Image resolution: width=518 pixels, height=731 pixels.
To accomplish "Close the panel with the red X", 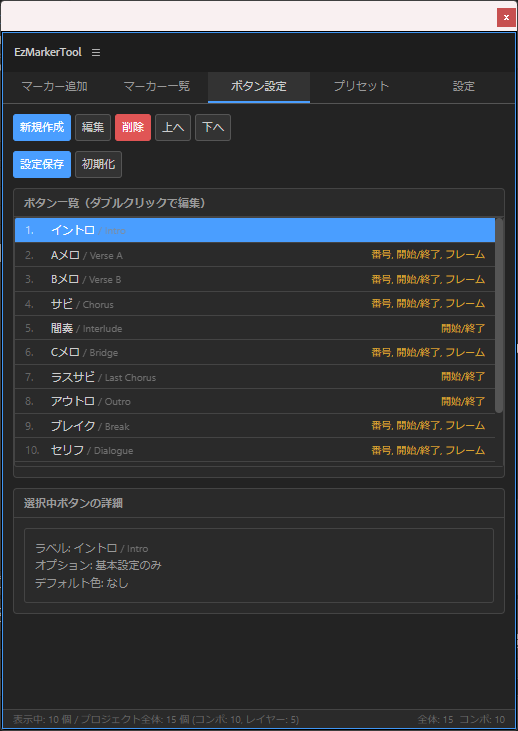I will [506, 18].
